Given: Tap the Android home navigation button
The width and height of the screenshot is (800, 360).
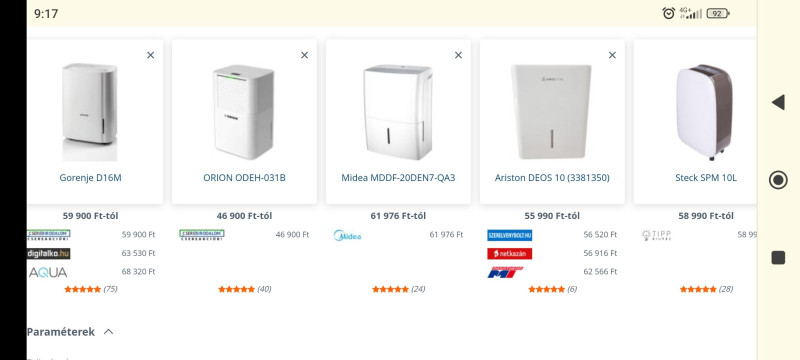Looking at the screenshot, I should 778,180.
